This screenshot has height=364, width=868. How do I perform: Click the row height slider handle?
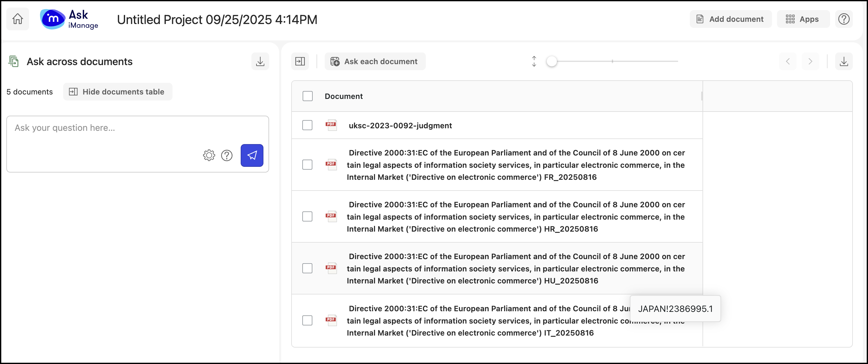pyautogui.click(x=551, y=61)
